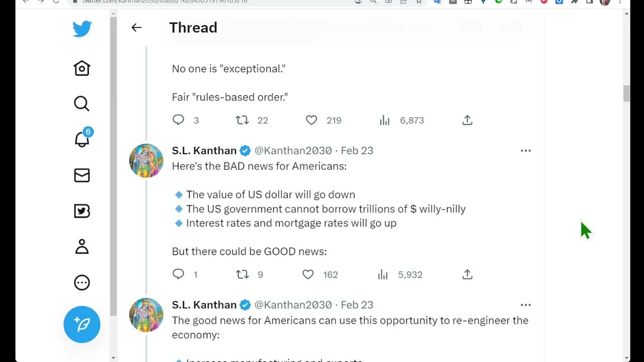Click the Twitter bird logo

pyautogui.click(x=82, y=29)
